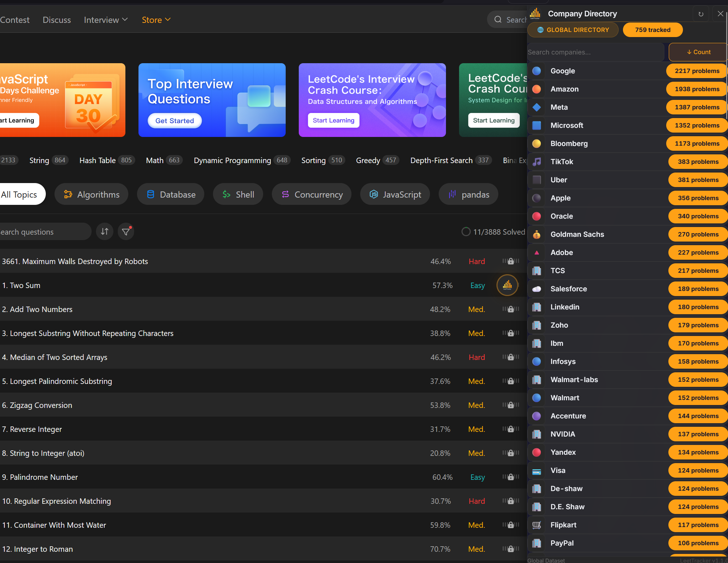Image resolution: width=728 pixels, height=563 pixels.
Task: Click the Google company logo
Action: tap(536, 71)
